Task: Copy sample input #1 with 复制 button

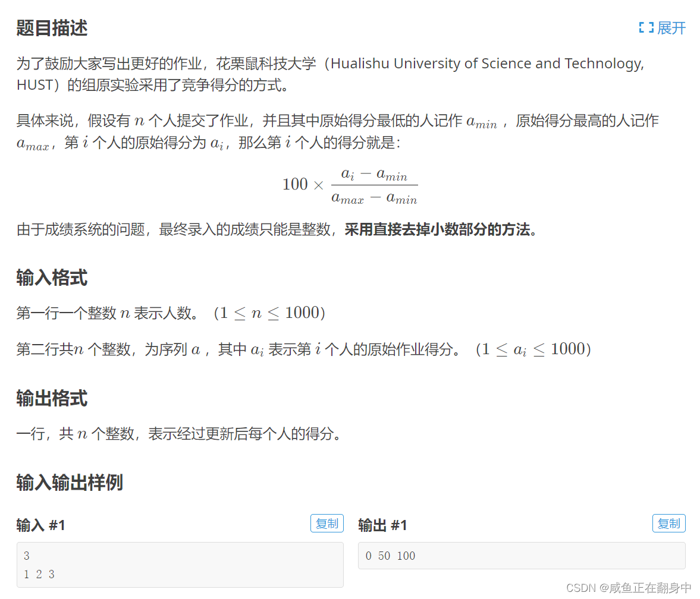Action: [327, 523]
